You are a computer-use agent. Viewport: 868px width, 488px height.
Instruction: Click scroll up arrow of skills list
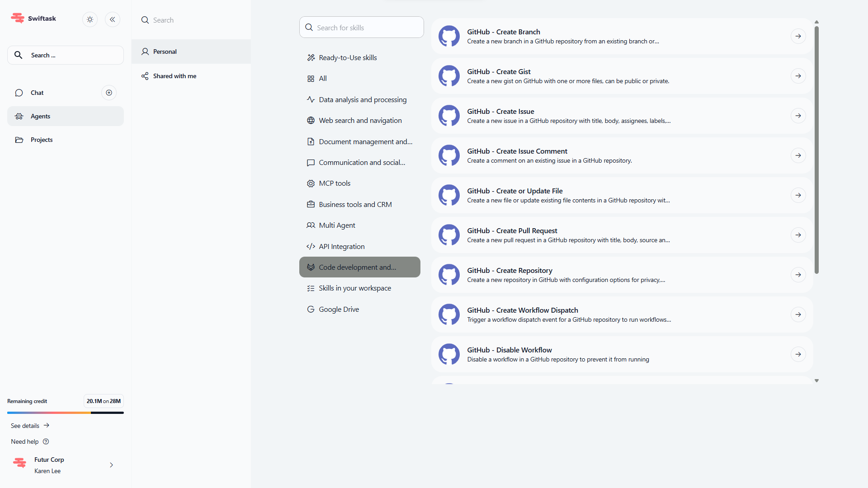pos(816,22)
